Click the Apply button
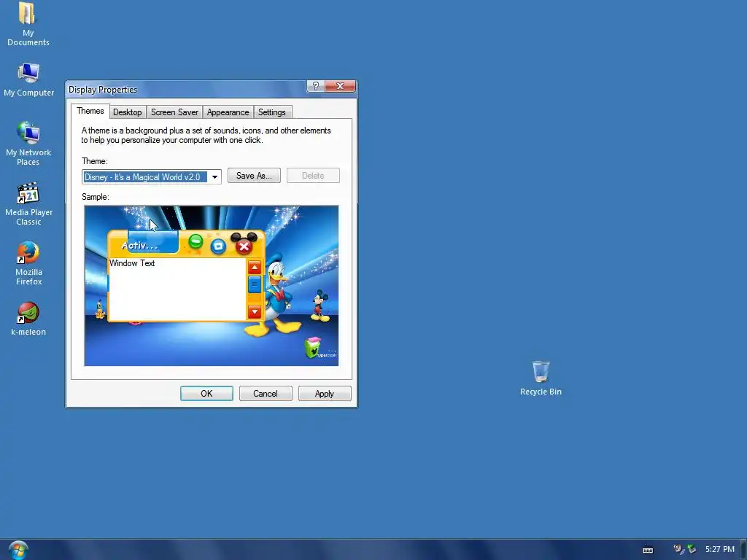Viewport: 747px width, 560px height. coord(325,394)
